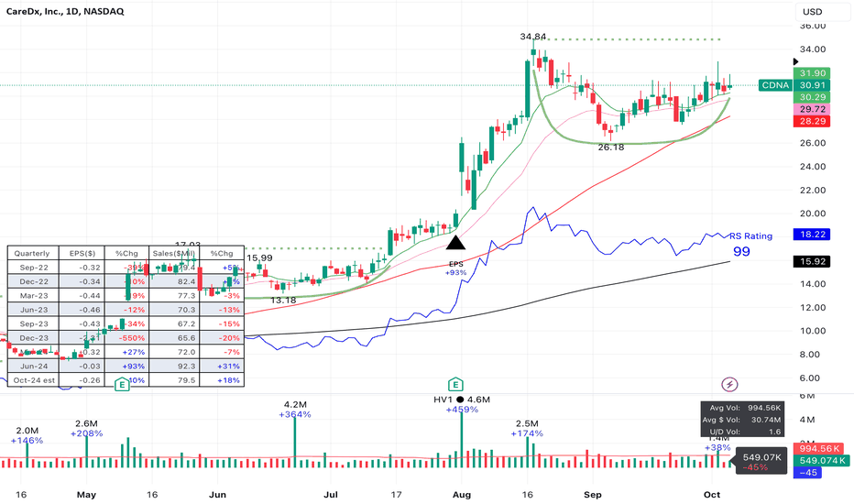Click the CareDx, Inc., 1D, NASDAQ title
The height and width of the screenshot is (504, 854).
65,11
